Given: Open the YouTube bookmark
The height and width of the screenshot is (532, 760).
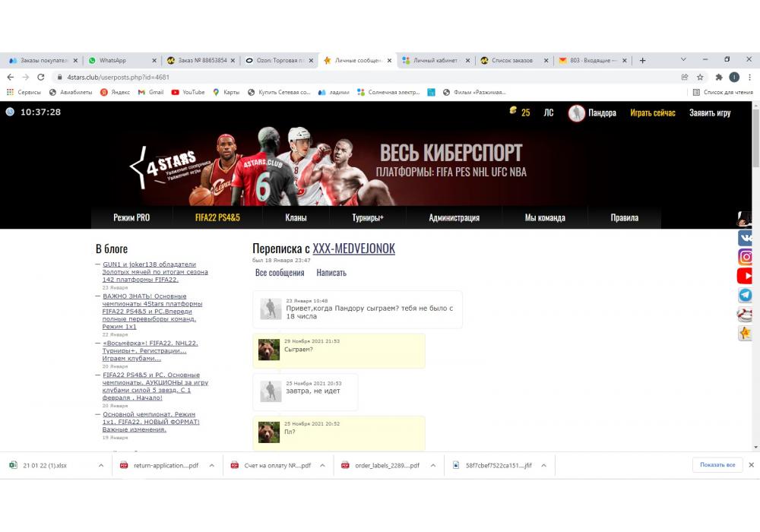Looking at the screenshot, I should point(188,92).
